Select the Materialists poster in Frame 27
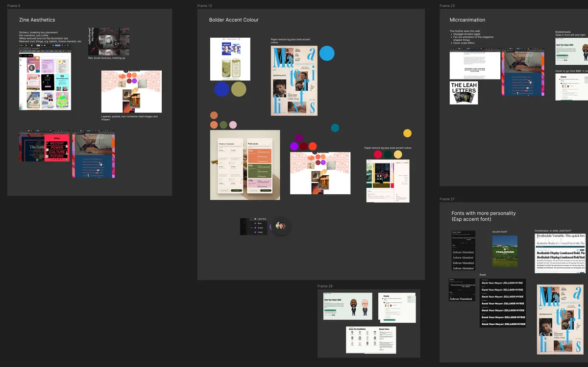This screenshot has height=367, width=588. [561, 319]
